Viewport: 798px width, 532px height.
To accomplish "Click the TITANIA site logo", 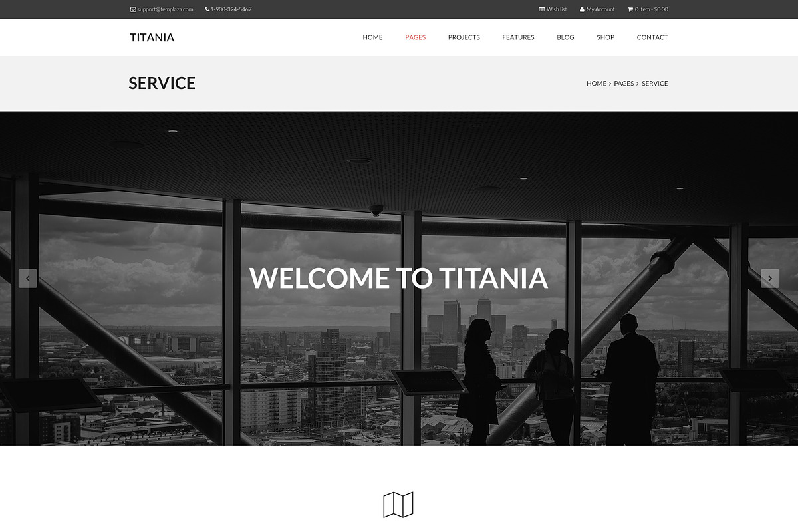I will coord(152,37).
